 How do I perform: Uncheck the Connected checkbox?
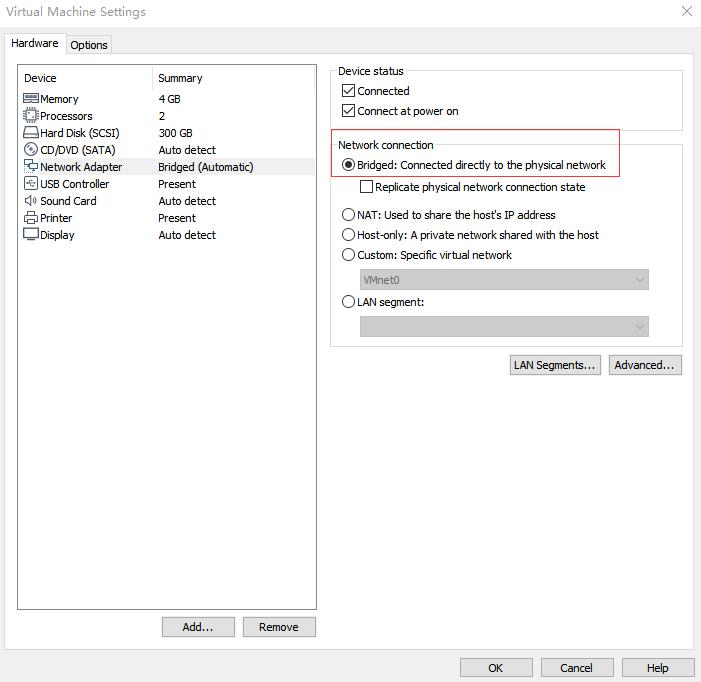coord(348,91)
